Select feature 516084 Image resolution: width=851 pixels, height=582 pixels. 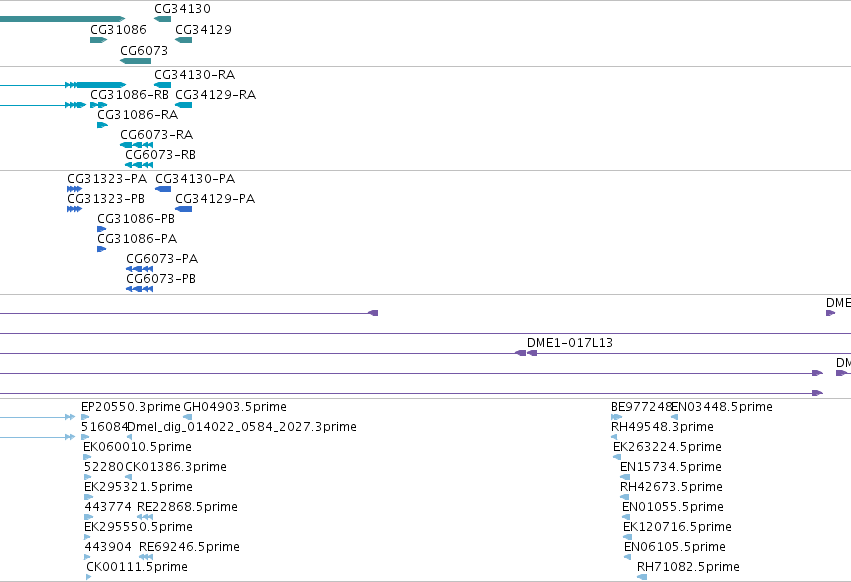(85, 437)
